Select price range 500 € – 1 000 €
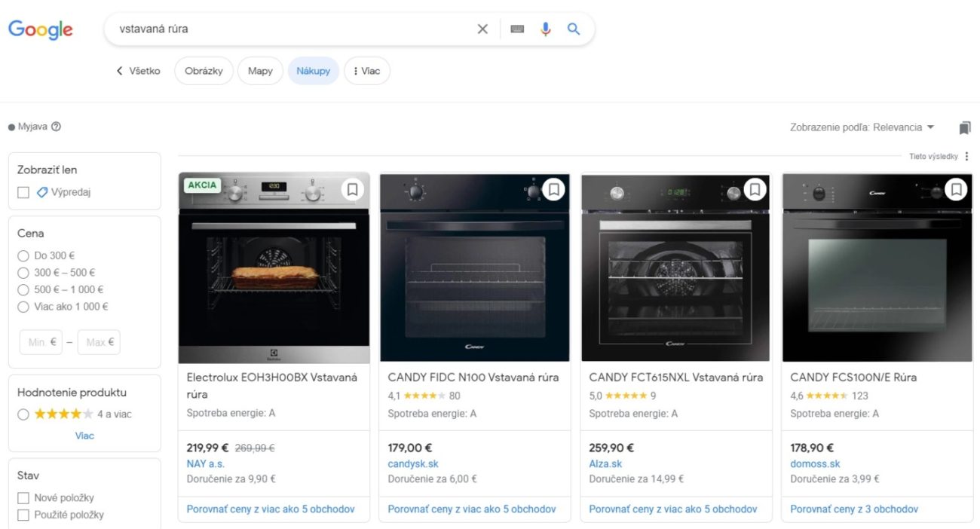The image size is (980, 529). click(23, 289)
